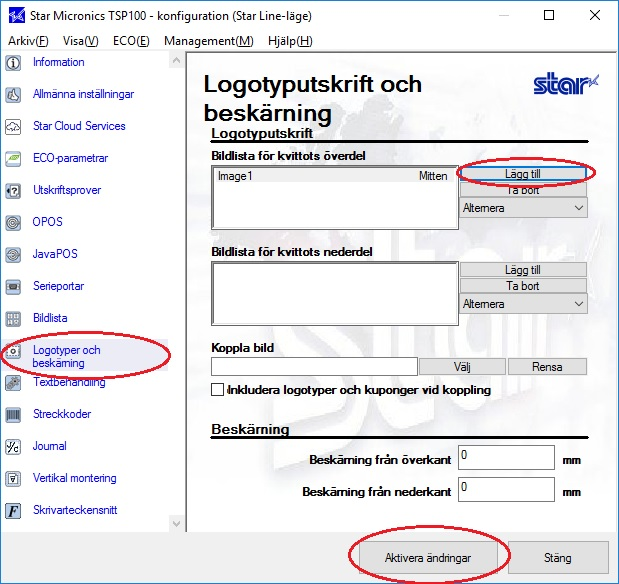The image size is (619, 584).
Task: Click the Logotyper och beskärning icon
Action: coord(13,351)
